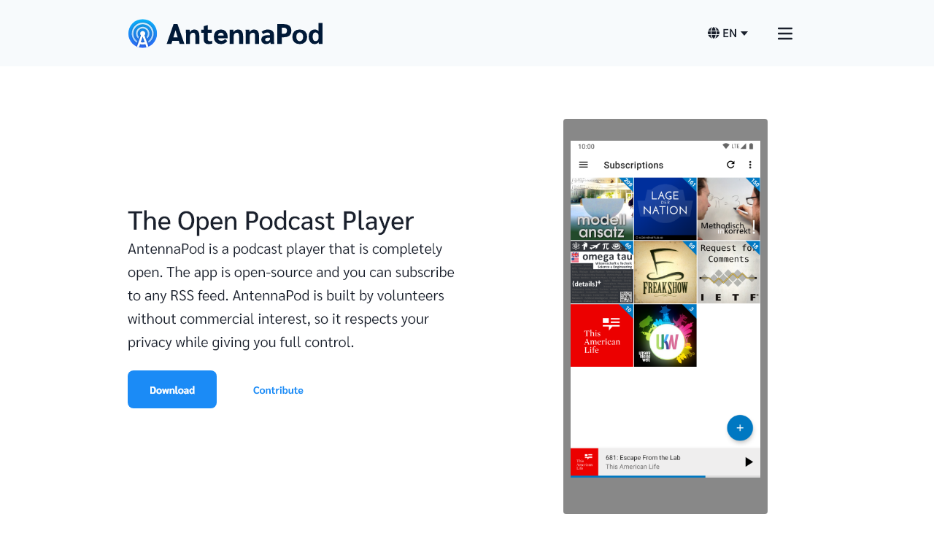The image size is (934, 560).
Task: Tap the hamburger icon beside Subscriptions title
Action: pos(584,165)
